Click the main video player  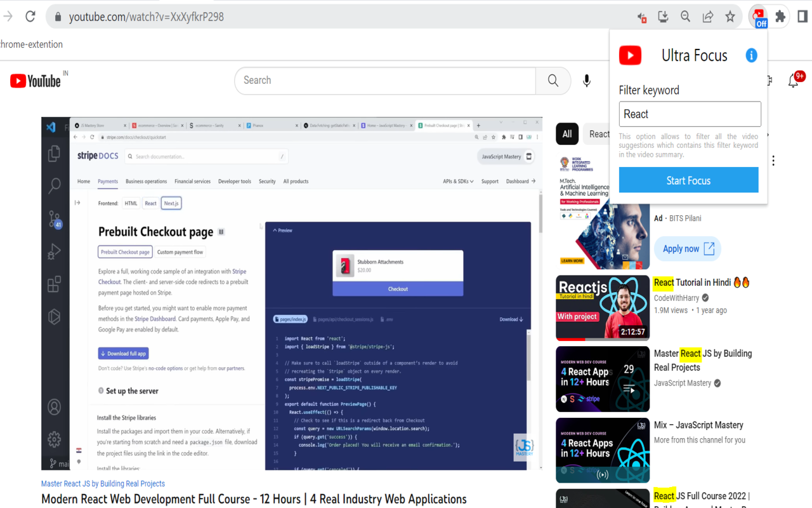[292, 293]
